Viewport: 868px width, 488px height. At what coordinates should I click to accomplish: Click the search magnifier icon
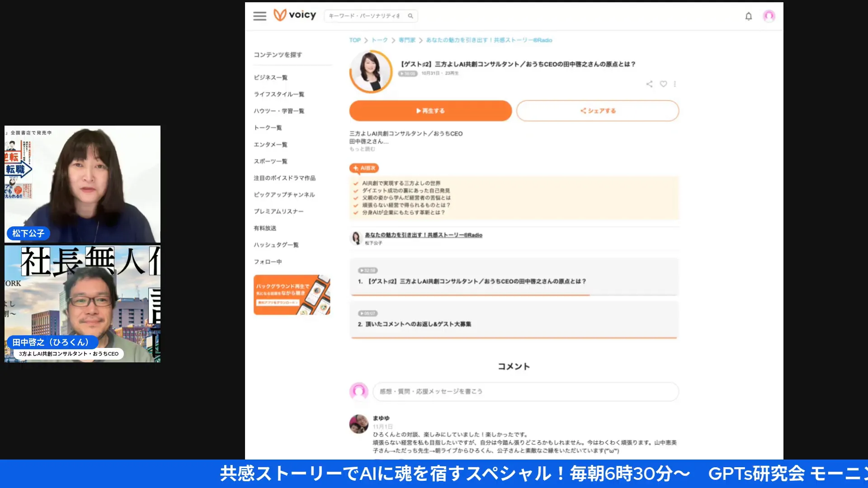coord(410,16)
